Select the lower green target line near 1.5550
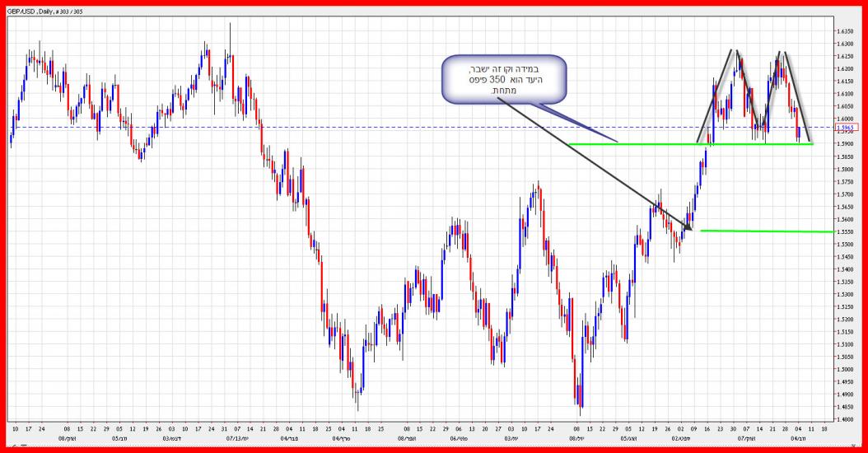This screenshot has width=868, height=453. click(766, 231)
